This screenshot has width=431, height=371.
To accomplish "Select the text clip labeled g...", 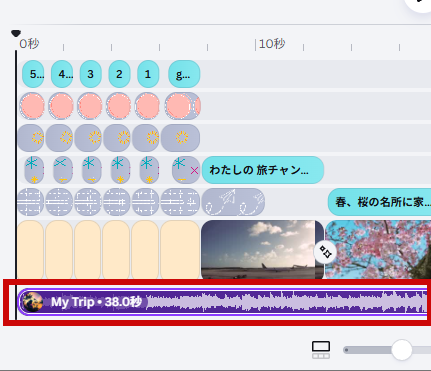I will pyautogui.click(x=184, y=74).
